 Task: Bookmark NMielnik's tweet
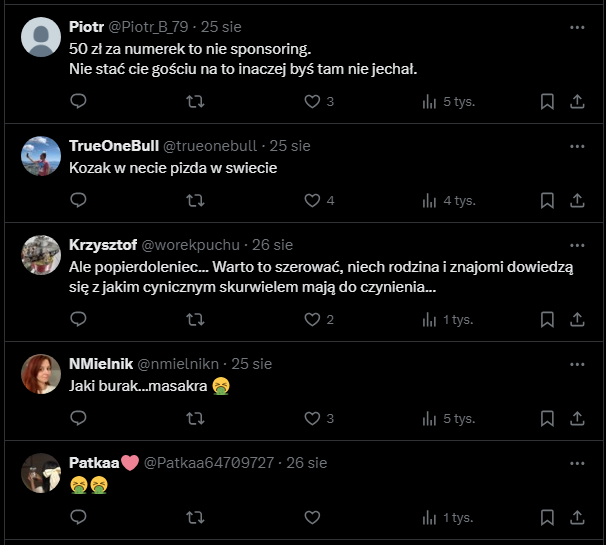[547, 418]
